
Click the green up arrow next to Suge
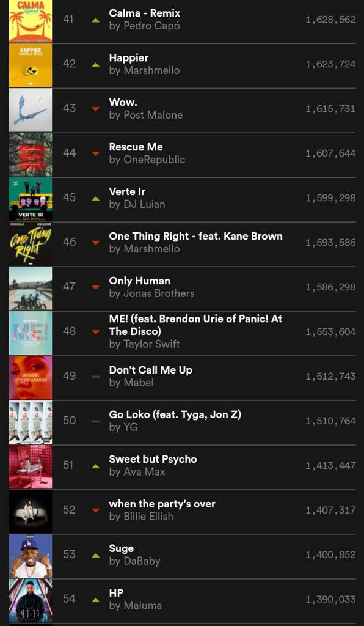tap(95, 555)
